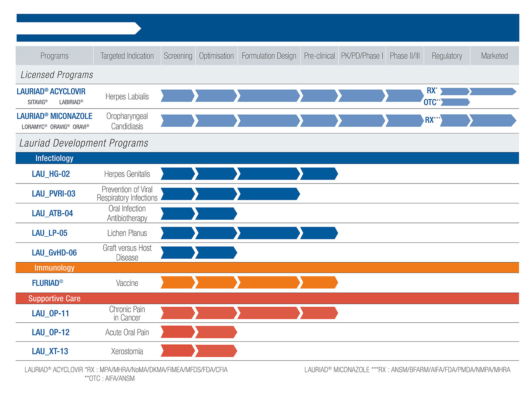Select the Optimisation column header
The height and width of the screenshot is (416, 532).
(x=216, y=56)
